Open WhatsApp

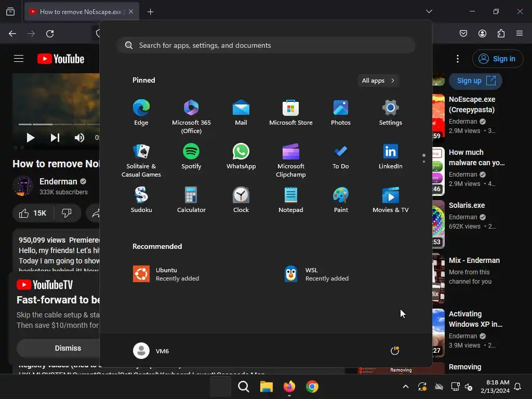pos(241,156)
